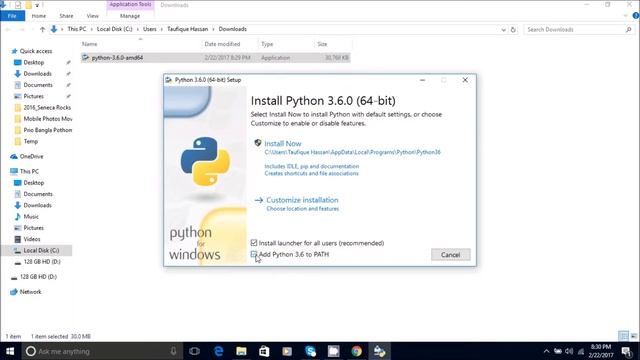Open Skype from taskbar
The width and height of the screenshot is (640, 360).
[311, 351]
